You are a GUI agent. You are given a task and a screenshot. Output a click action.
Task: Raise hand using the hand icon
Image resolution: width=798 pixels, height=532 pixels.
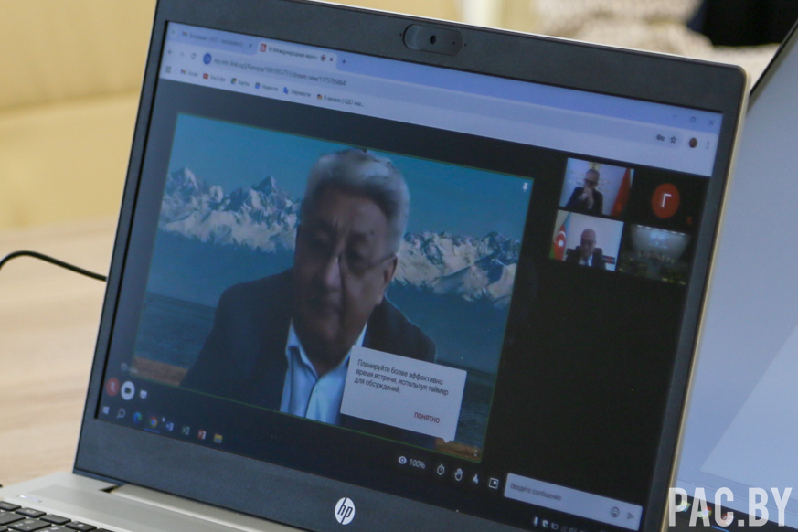tap(458, 474)
